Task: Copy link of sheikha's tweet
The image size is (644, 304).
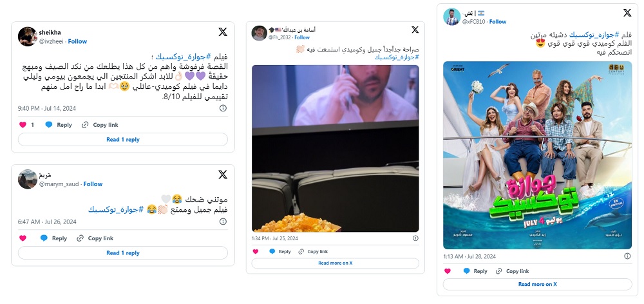Action: [100, 125]
